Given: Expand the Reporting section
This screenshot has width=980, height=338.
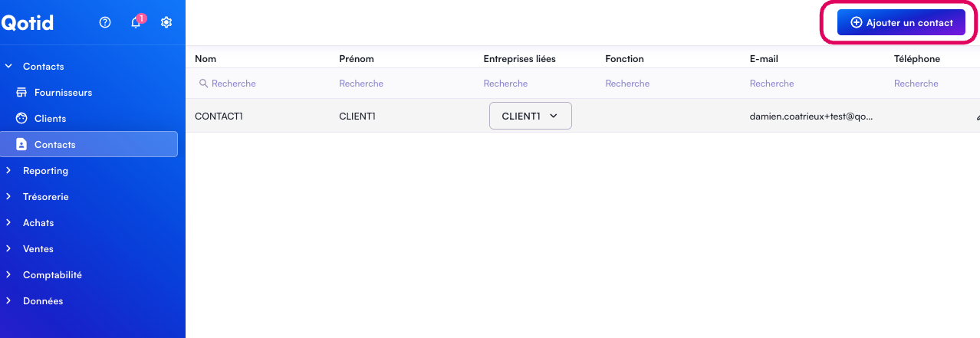Looking at the screenshot, I should pos(45,171).
